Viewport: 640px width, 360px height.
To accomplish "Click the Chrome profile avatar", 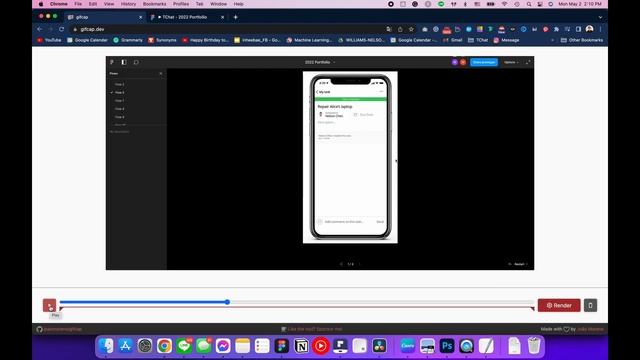I will point(589,29).
